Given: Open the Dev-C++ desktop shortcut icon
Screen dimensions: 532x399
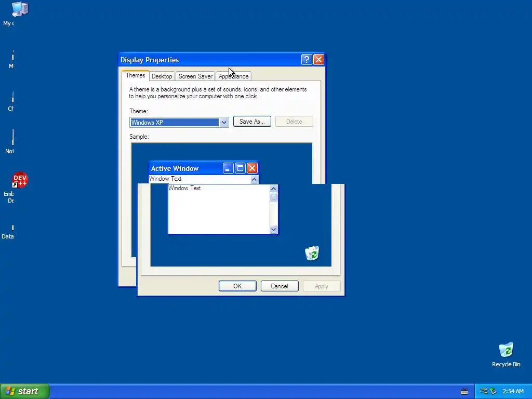Looking at the screenshot, I should (x=20, y=180).
